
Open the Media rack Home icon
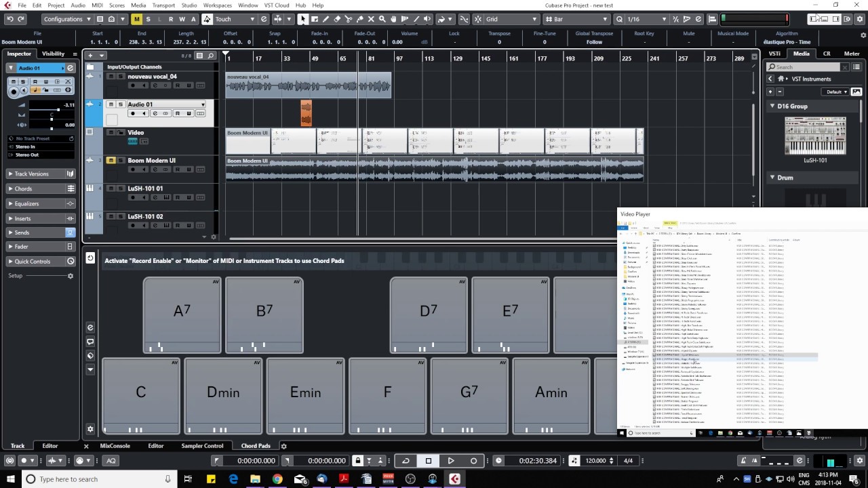pyautogui.click(x=781, y=79)
